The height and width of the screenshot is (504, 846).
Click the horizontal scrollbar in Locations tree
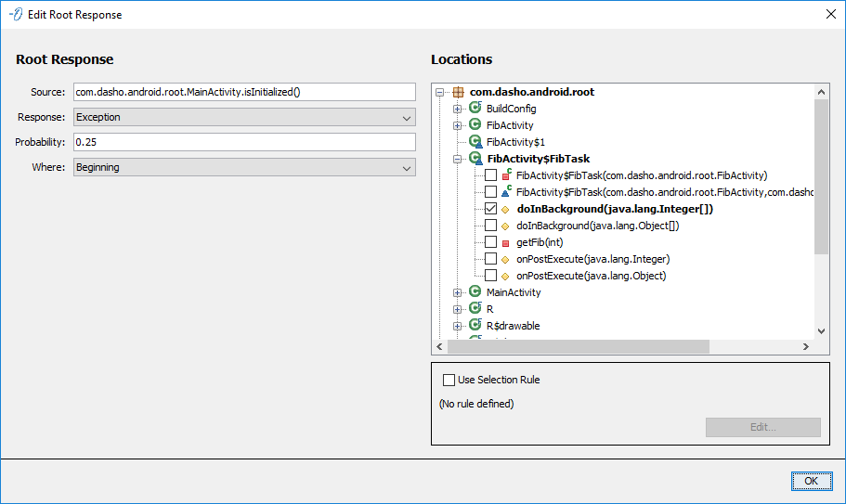(578, 346)
